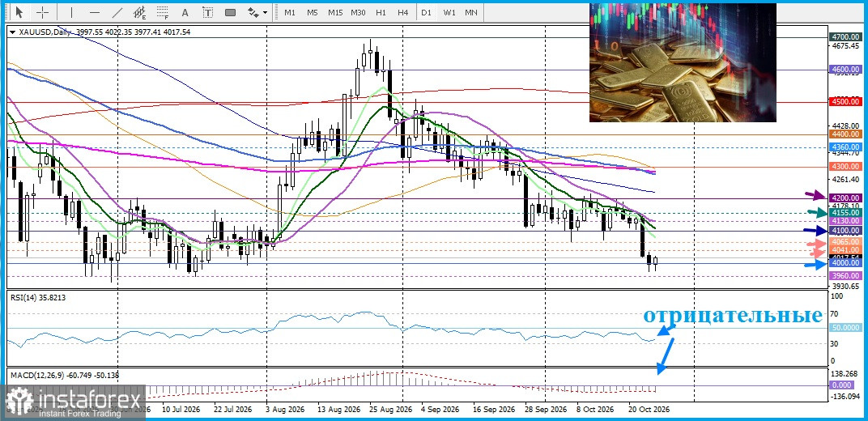
Task: Click the RSI 50.0000 level label
Action: pyautogui.click(x=845, y=328)
